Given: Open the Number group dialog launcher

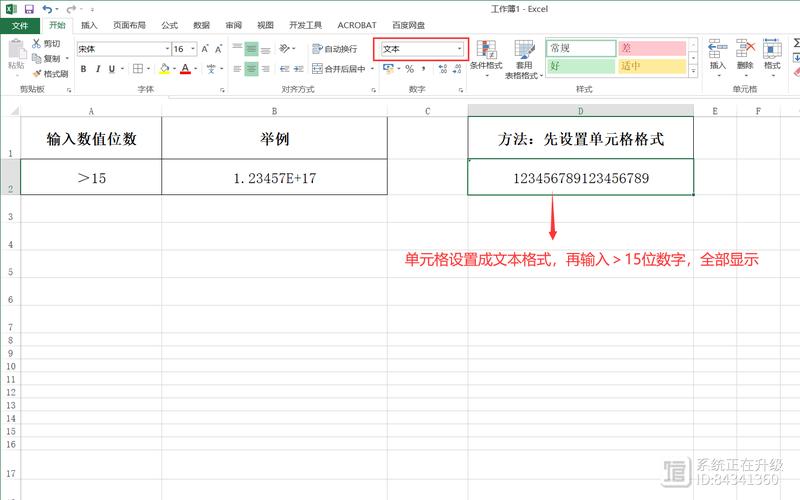Looking at the screenshot, I should 461,90.
